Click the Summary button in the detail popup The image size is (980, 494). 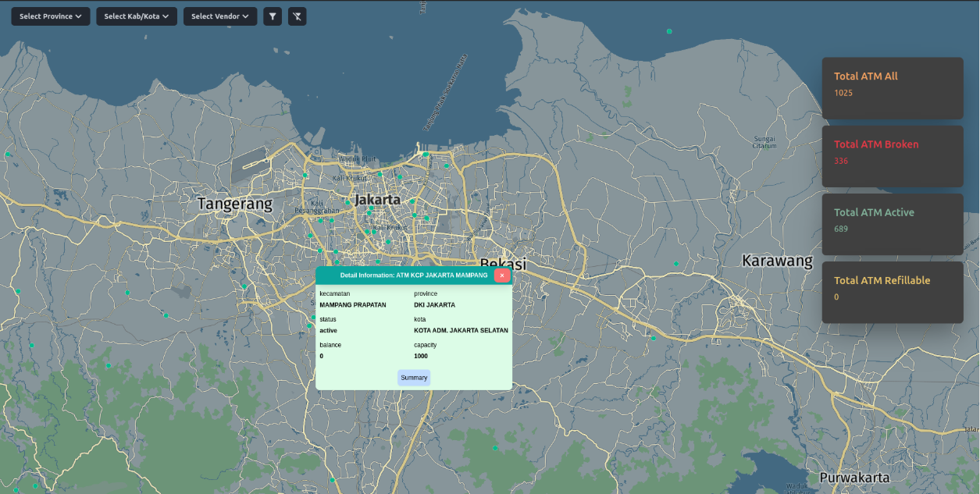[413, 378]
